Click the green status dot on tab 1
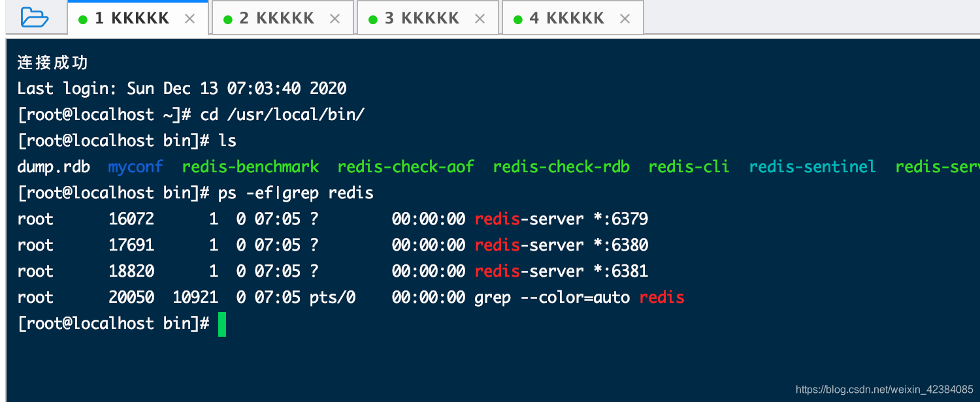Screen dimensions: 980x402 click(83, 20)
